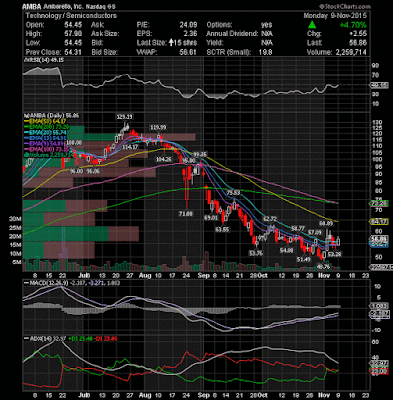393x400 pixels.
Task: Click the Last price 56.86 value
Action: point(358,43)
